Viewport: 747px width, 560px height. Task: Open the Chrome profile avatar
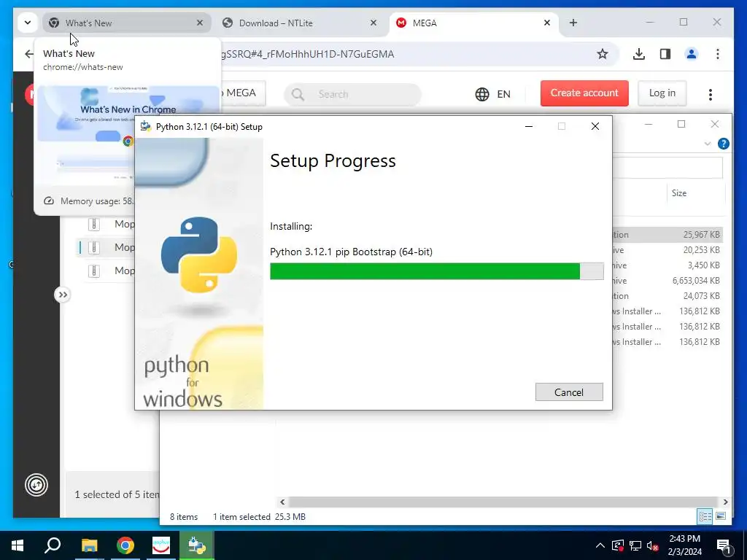tap(692, 54)
